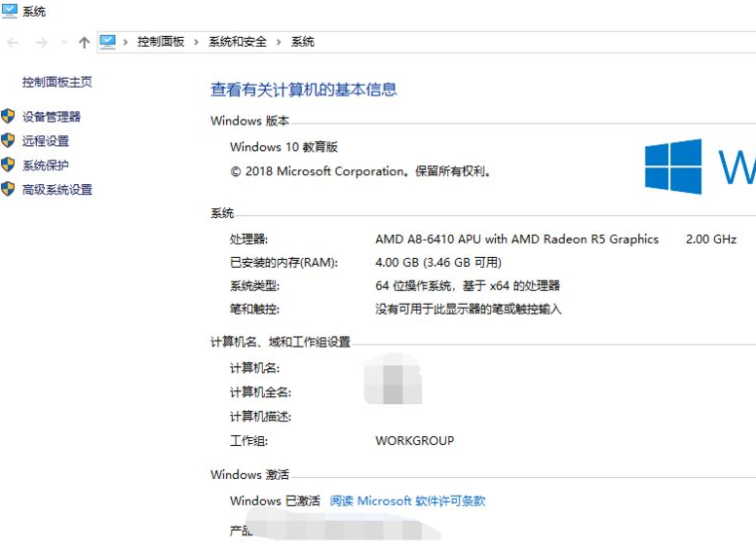Open the 高级系统设置 link
Image resolution: width=756 pixels, height=553 pixels.
pos(57,190)
